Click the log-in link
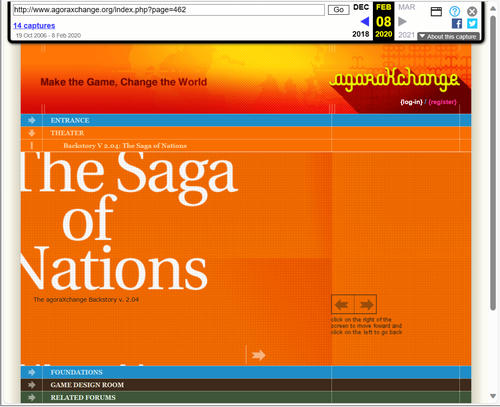This screenshot has height=407, width=500. [x=411, y=102]
